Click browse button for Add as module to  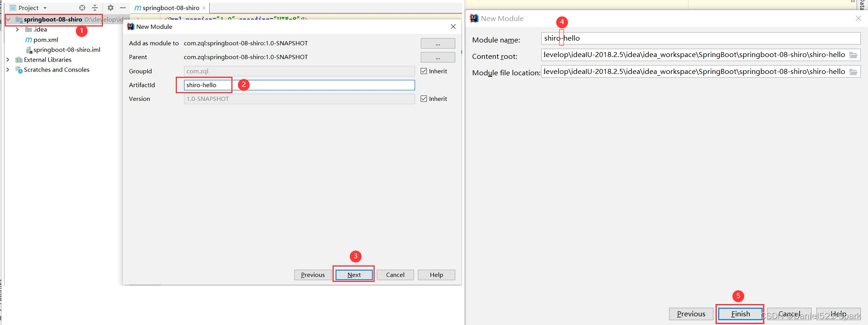[438, 43]
